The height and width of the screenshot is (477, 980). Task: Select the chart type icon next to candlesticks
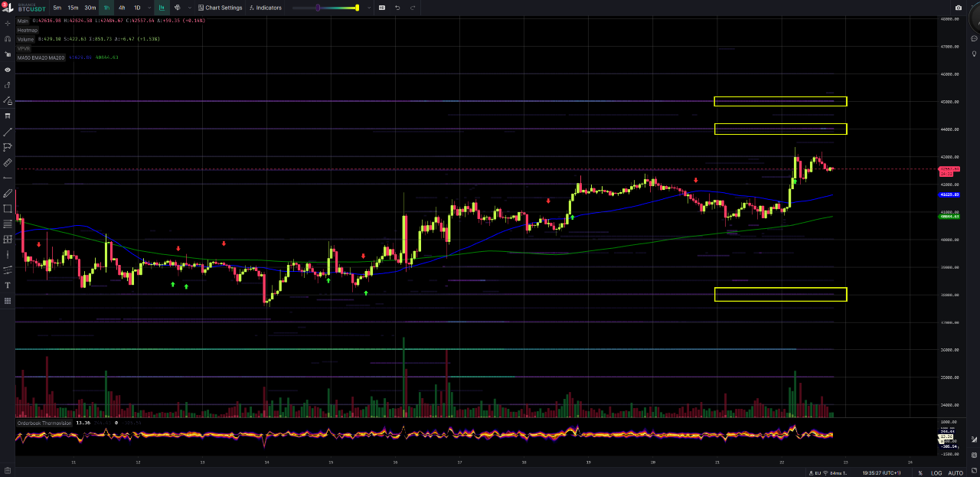coord(178,8)
